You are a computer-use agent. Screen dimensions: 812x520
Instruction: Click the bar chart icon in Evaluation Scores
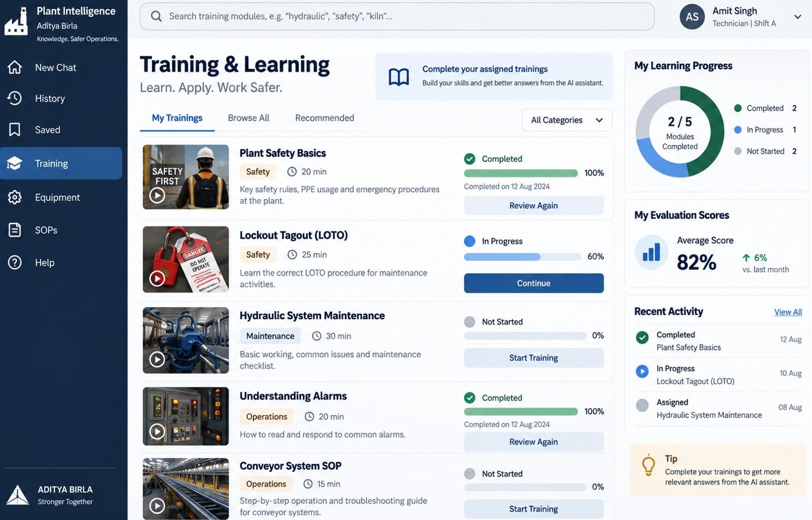pyautogui.click(x=651, y=252)
